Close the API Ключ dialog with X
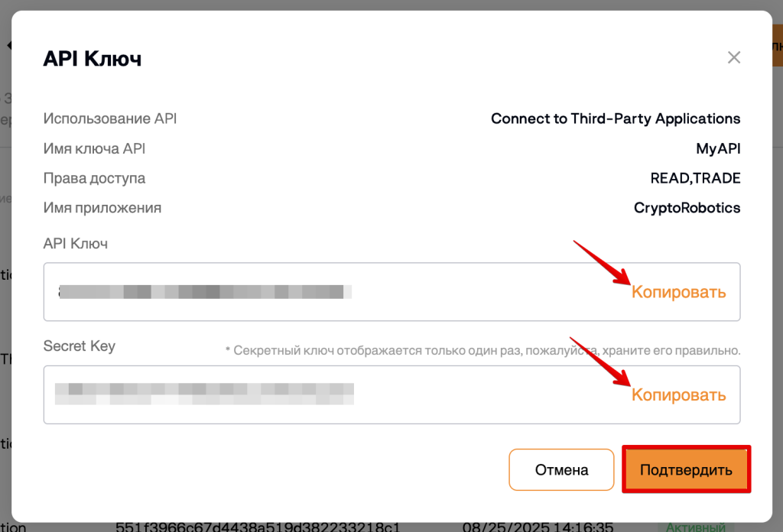Viewport: 783px width, 532px height. (733, 57)
